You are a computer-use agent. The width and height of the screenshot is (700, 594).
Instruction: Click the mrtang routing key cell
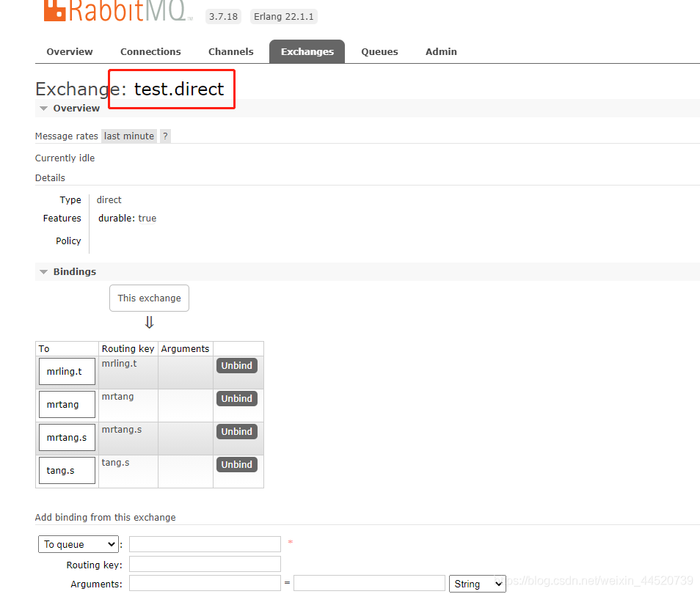(x=128, y=406)
